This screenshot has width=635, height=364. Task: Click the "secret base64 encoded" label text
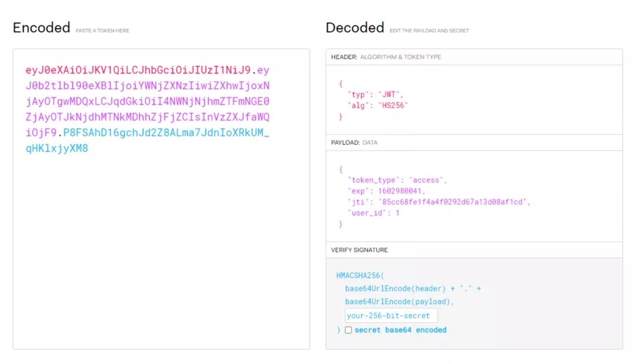[x=400, y=330]
